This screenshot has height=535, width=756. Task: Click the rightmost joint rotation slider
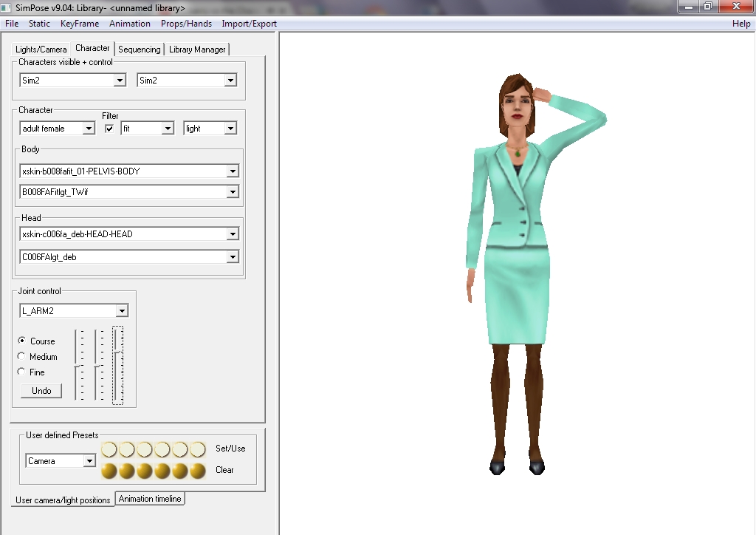pos(117,365)
